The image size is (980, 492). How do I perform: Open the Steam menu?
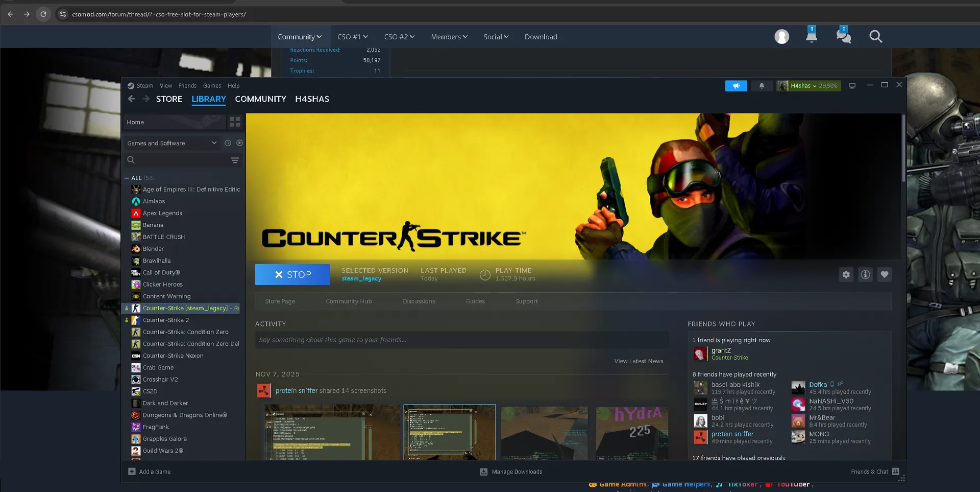[144, 86]
